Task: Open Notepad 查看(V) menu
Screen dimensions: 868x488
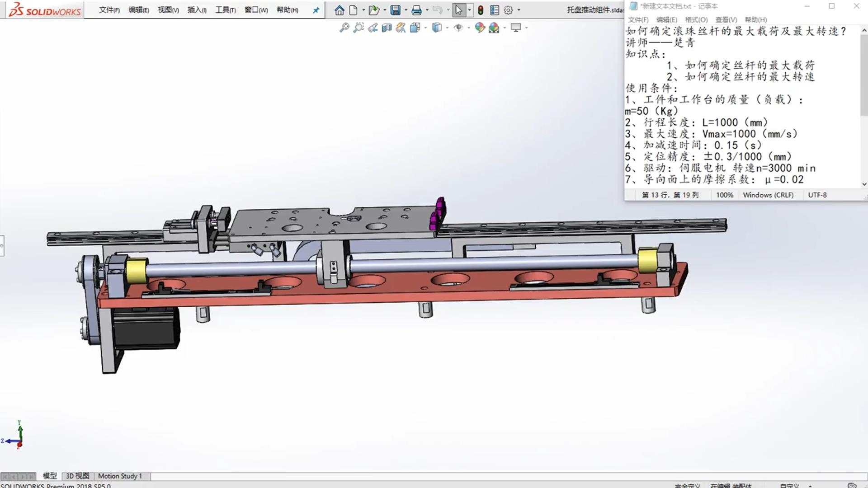Action: (x=726, y=20)
